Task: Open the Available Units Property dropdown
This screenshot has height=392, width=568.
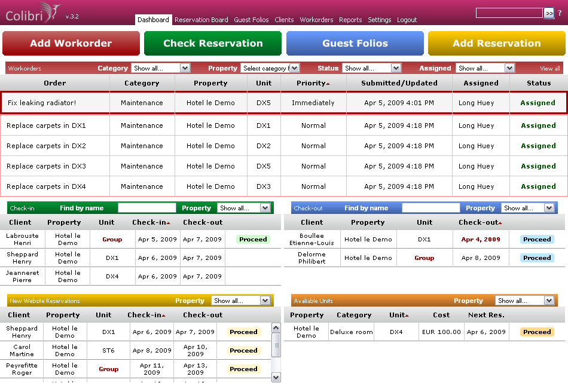Action: (x=525, y=301)
